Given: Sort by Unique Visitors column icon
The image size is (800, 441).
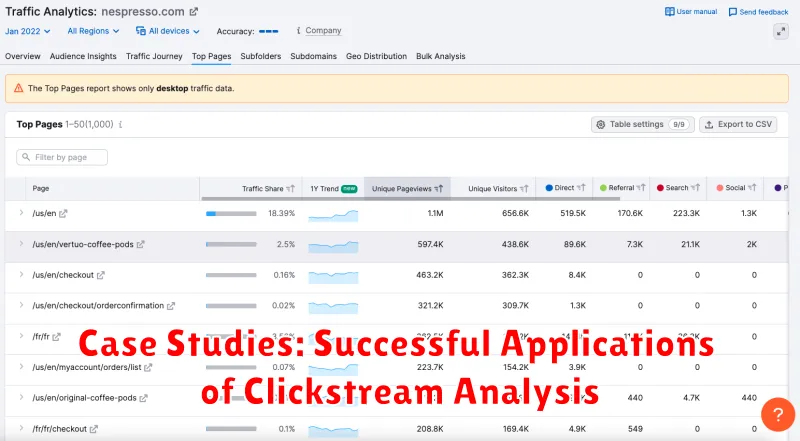Looking at the screenshot, I should [524, 188].
